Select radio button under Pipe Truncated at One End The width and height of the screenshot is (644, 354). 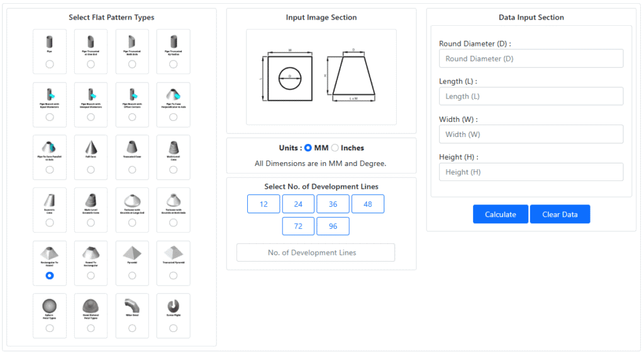pos(91,64)
